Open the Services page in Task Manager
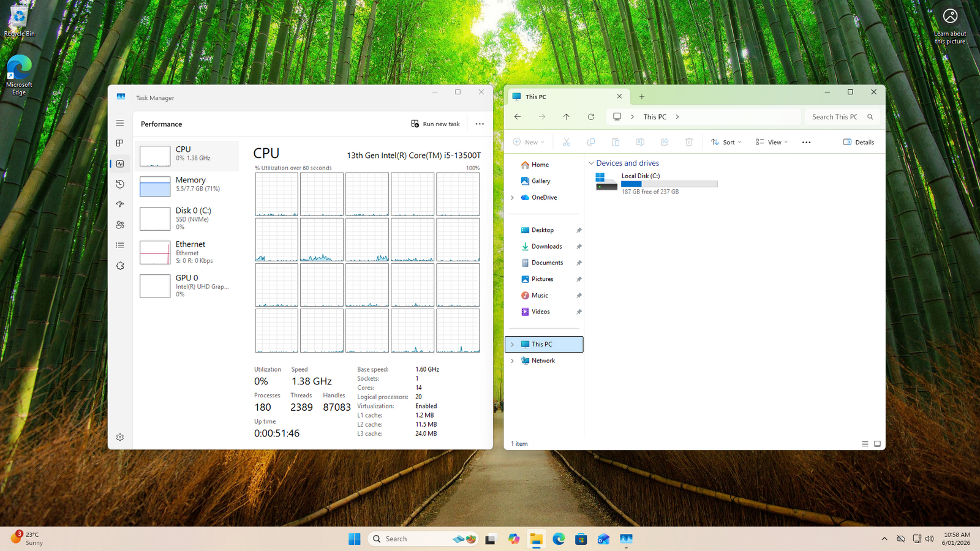980x551 pixels. (x=120, y=266)
